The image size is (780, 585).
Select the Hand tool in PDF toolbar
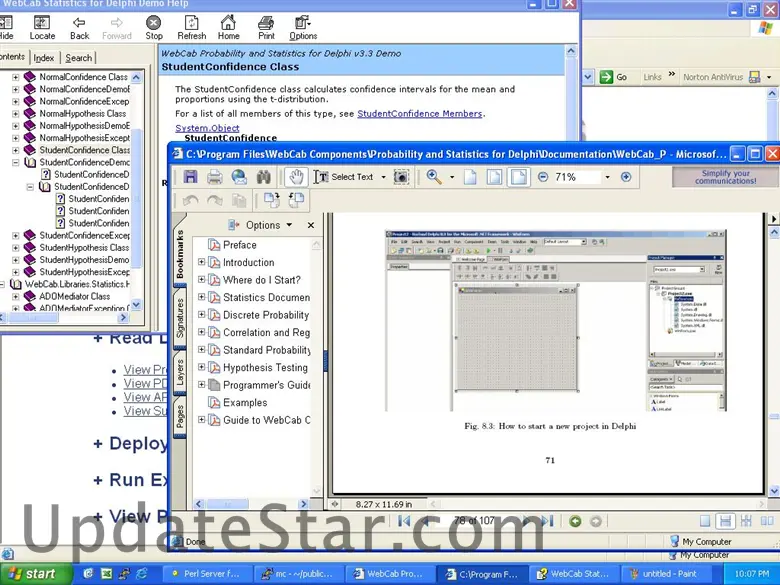coord(296,177)
